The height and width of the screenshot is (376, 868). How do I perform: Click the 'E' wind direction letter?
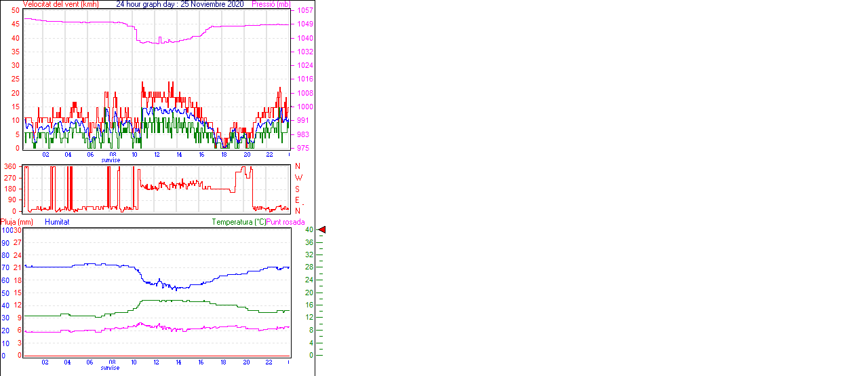[x=297, y=200]
